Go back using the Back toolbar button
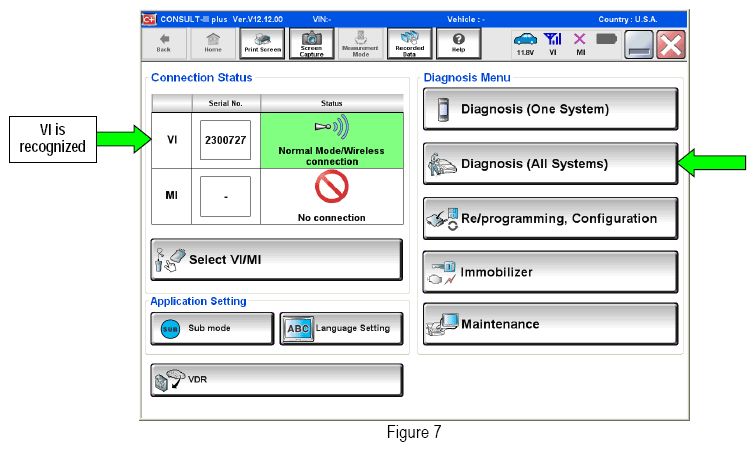 (x=164, y=43)
